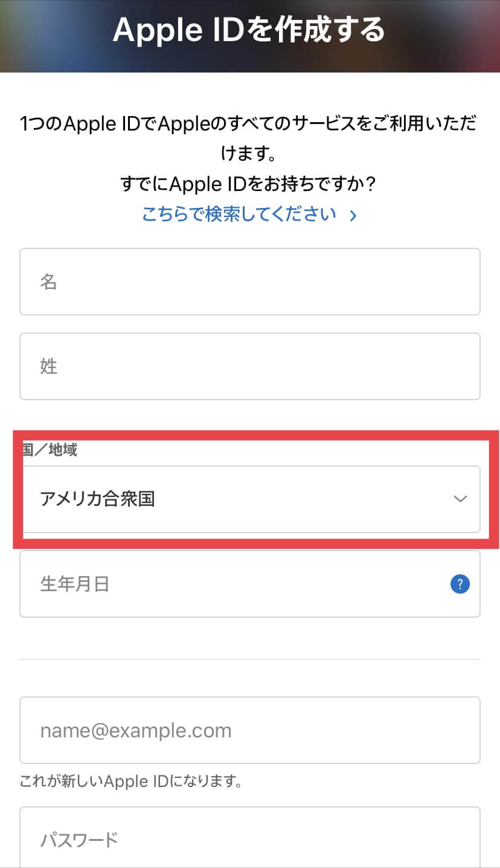This screenshot has height=868, width=500.
Task: Click the 1つのApple IDで intro paragraph
Action: click(249, 125)
